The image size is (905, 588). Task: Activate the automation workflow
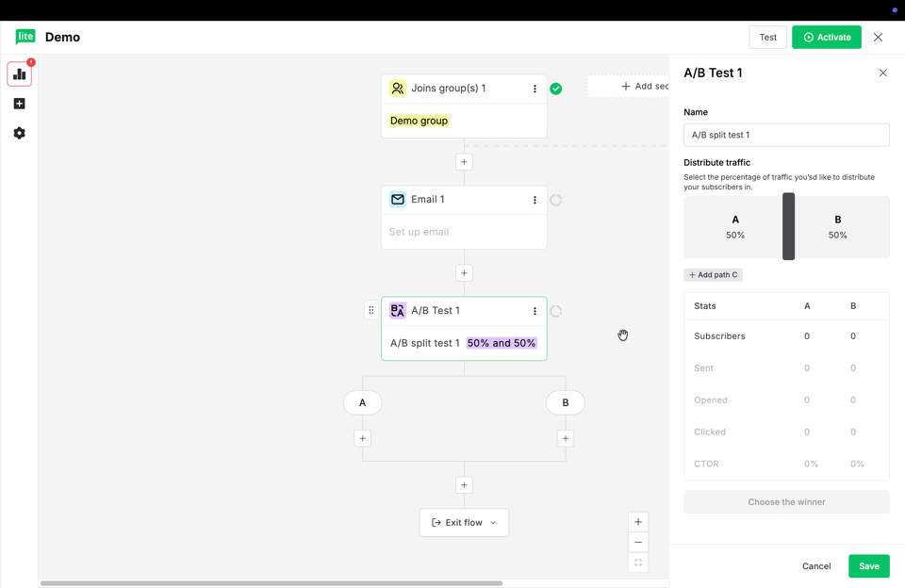point(827,37)
